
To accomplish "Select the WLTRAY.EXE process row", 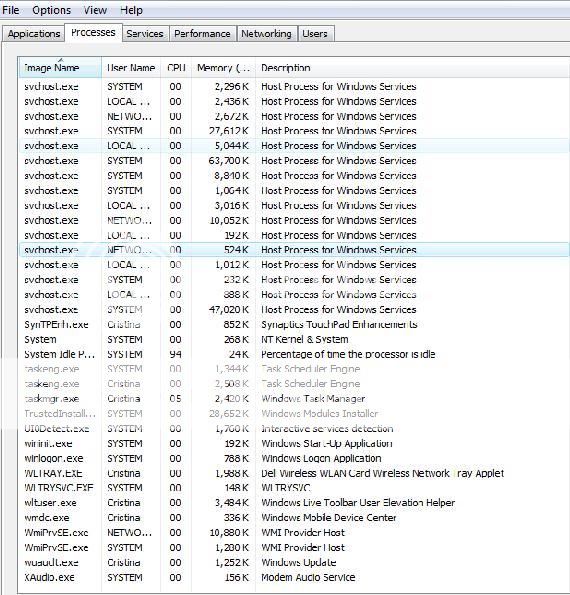I will point(294,473).
